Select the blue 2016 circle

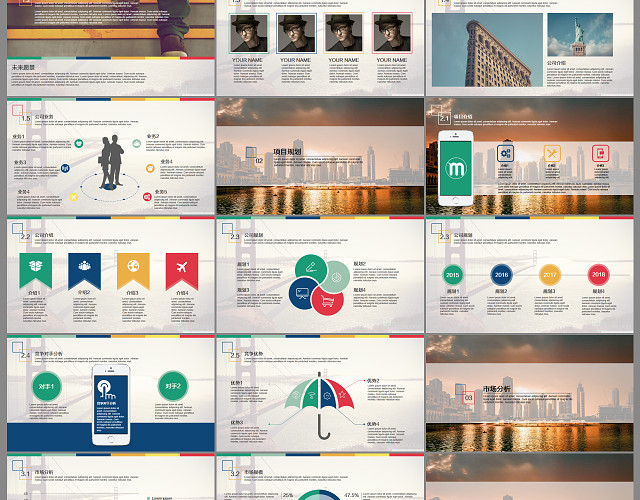(501, 275)
